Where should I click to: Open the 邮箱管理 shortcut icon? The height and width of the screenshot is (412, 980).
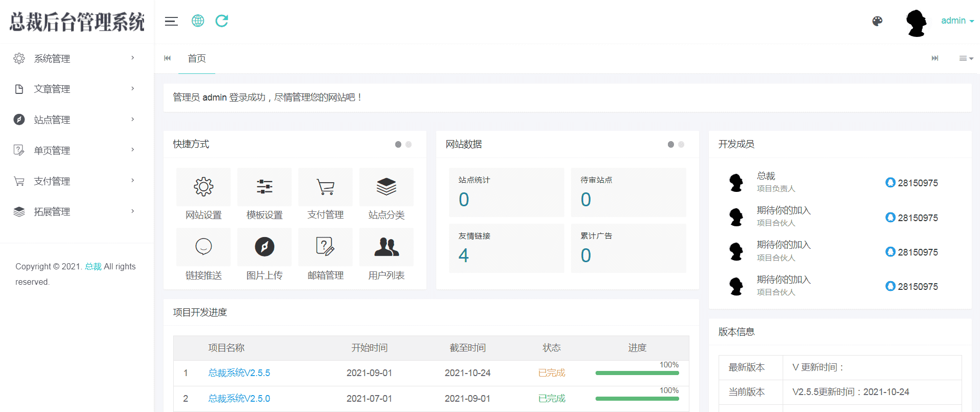pos(325,247)
